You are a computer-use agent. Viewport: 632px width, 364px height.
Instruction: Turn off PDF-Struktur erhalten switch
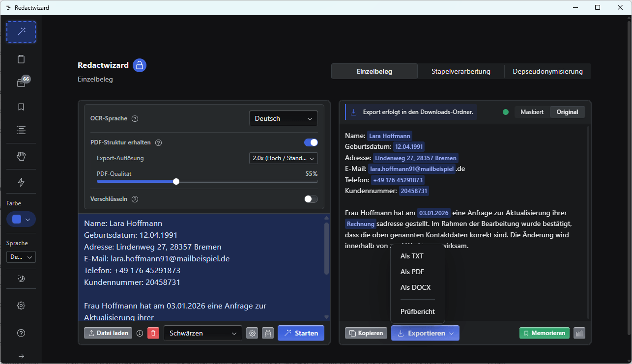click(311, 142)
